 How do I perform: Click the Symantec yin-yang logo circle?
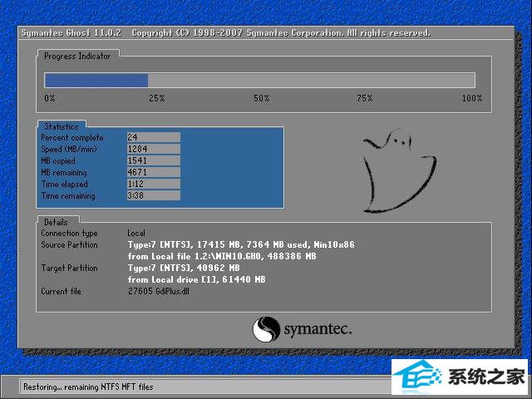point(265,328)
